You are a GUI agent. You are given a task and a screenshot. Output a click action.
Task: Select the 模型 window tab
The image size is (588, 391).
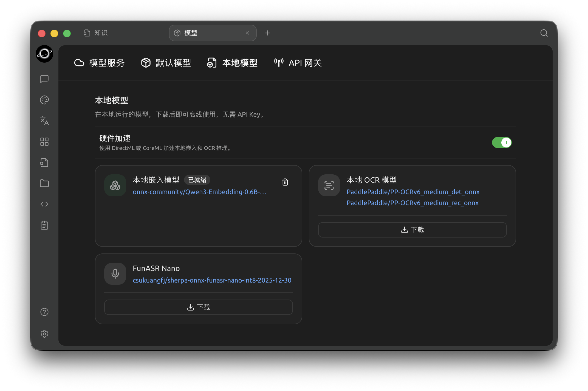point(213,33)
